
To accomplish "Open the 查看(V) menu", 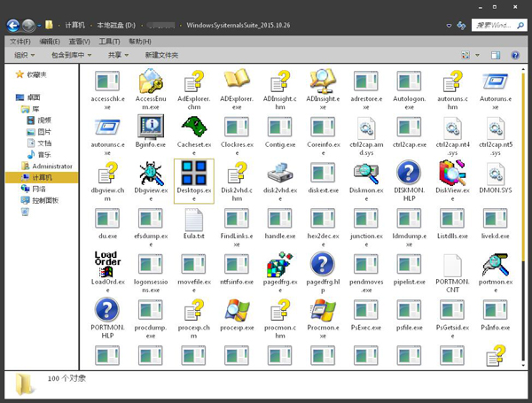I will pos(80,42).
